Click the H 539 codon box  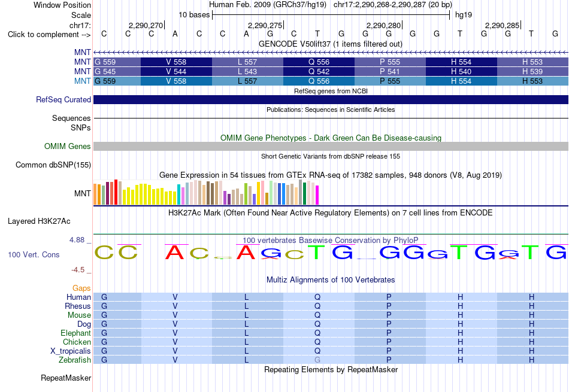click(x=532, y=71)
